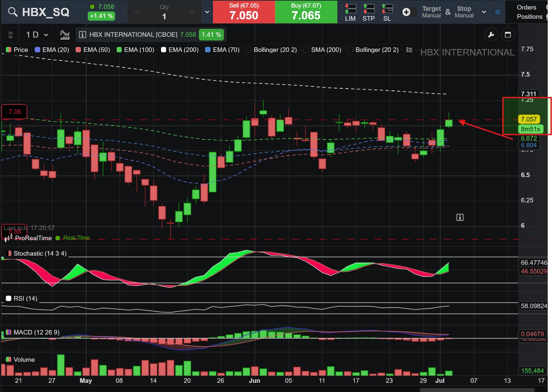Click the instrument search magnifier icon
Image resolution: width=552 pixels, height=392 pixels.
click(12, 12)
